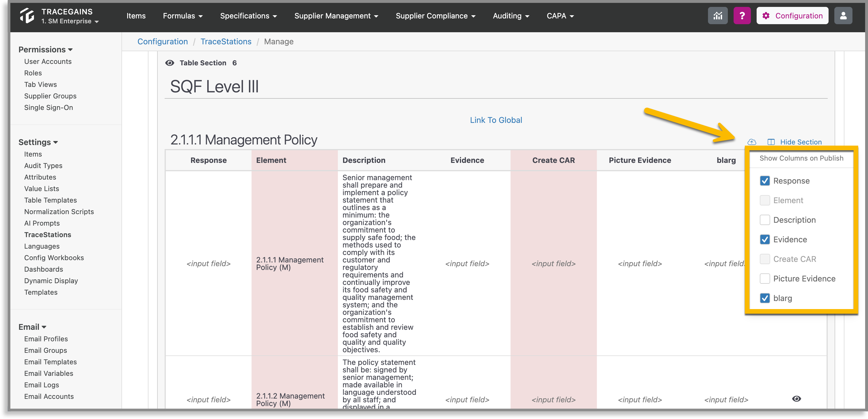This screenshot has width=868, height=419.
Task: Uncheck the Response column checkbox
Action: 765,181
